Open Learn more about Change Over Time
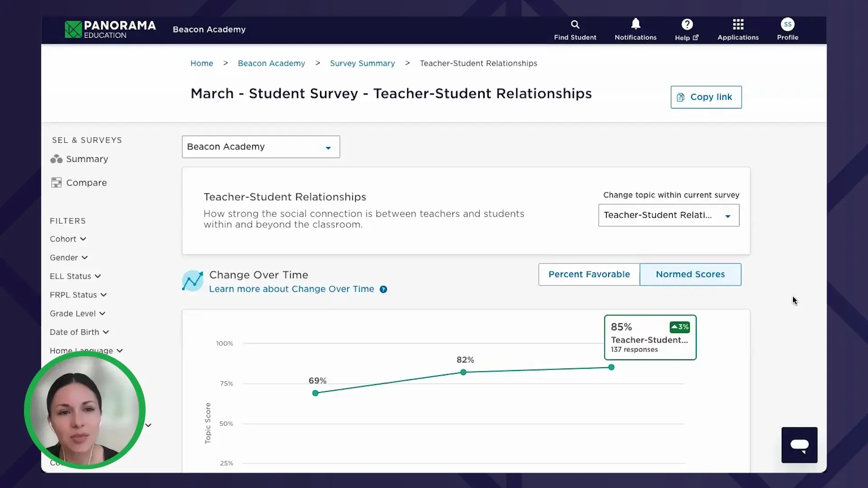 [291, 289]
